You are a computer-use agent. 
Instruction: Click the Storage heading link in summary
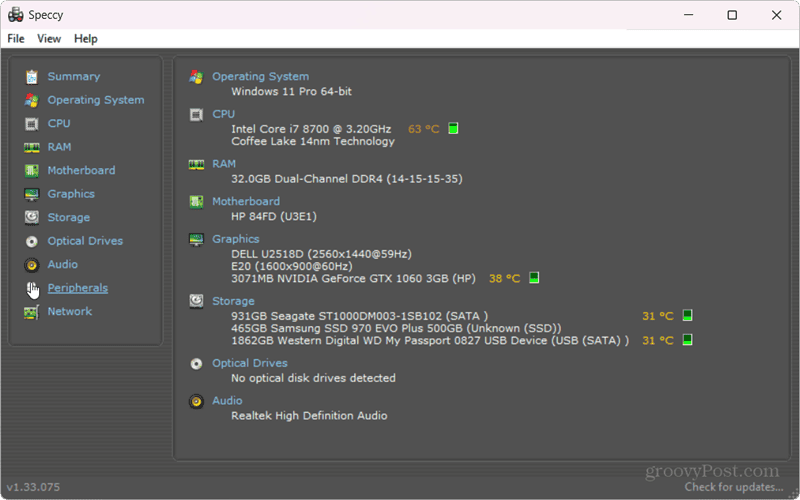coord(233,301)
